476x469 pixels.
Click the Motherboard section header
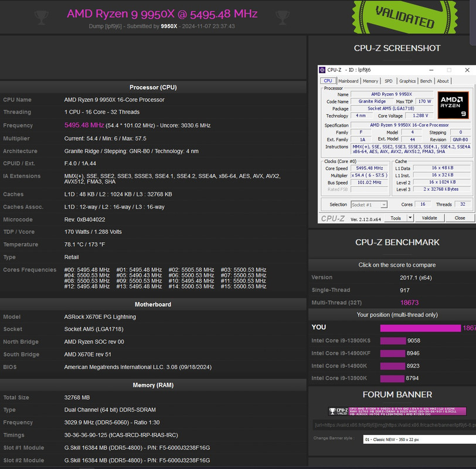[x=153, y=304]
